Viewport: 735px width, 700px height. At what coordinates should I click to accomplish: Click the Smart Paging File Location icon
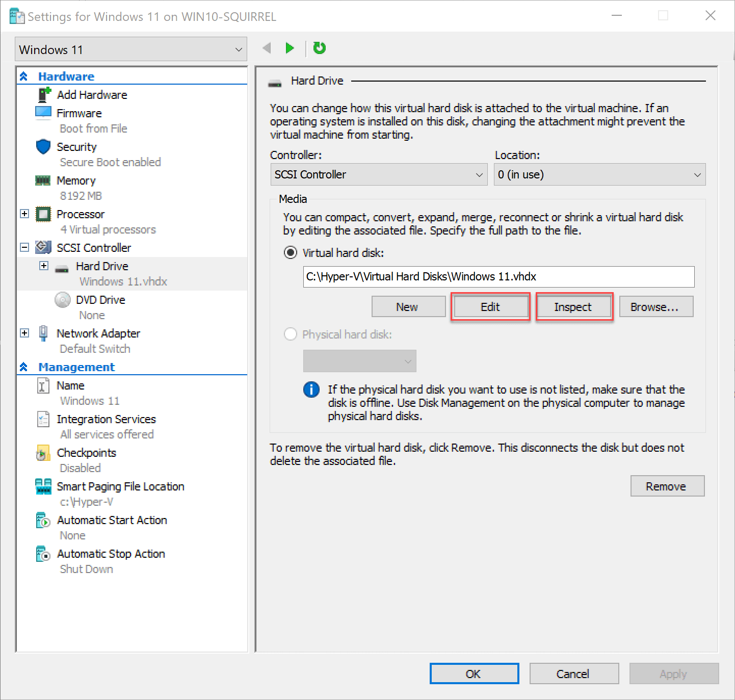(x=43, y=486)
